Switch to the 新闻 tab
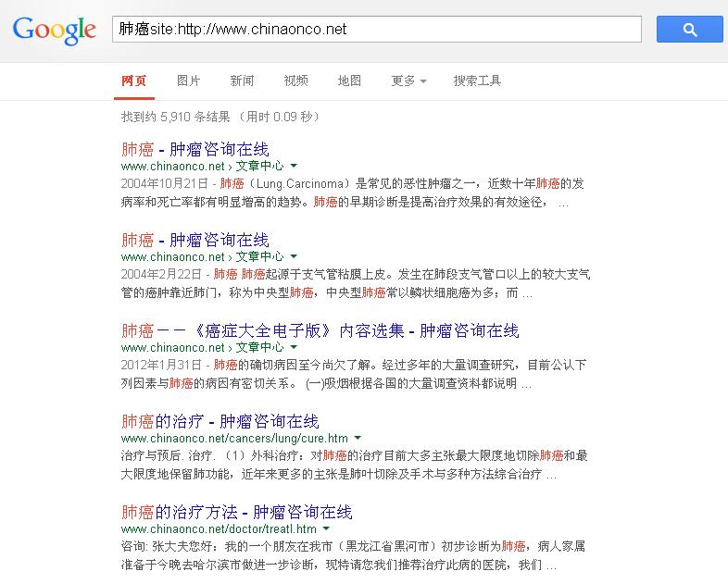The height and width of the screenshot is (584, 728). click(x=242, y=81)
